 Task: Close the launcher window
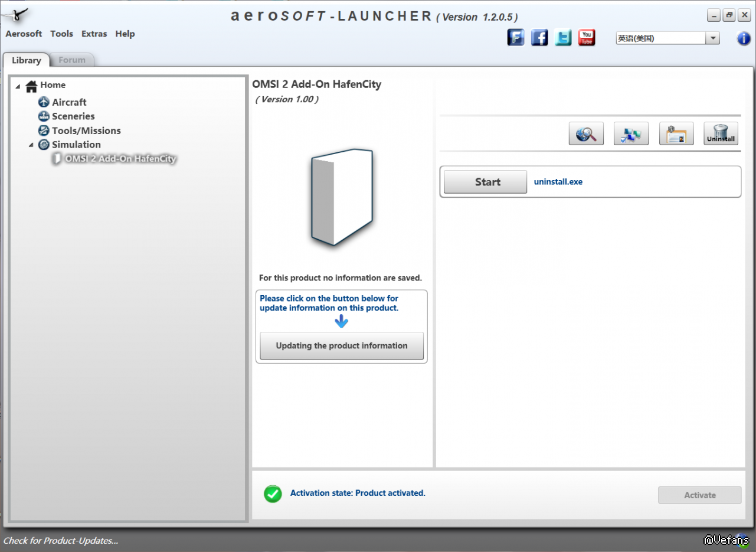click(745, 16)
